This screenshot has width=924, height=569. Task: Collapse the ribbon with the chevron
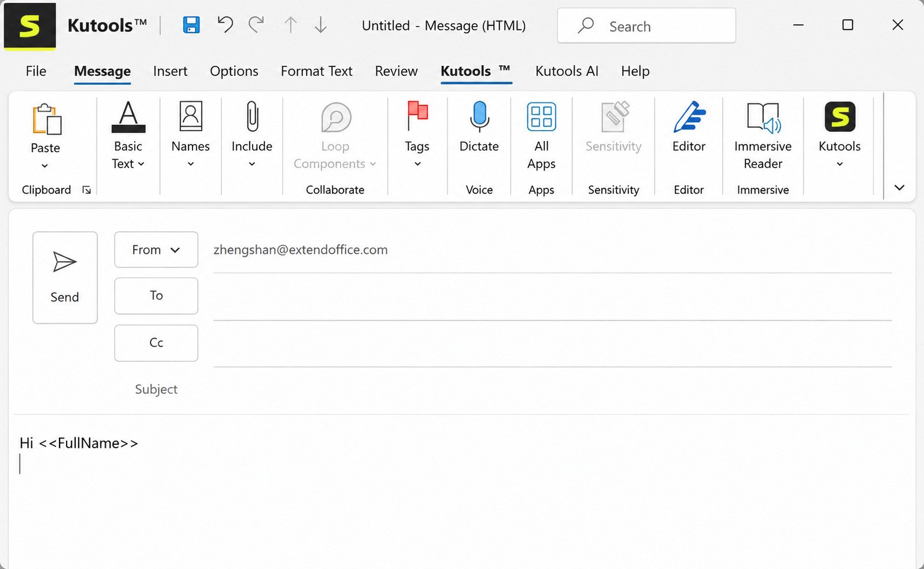point(899,187)
